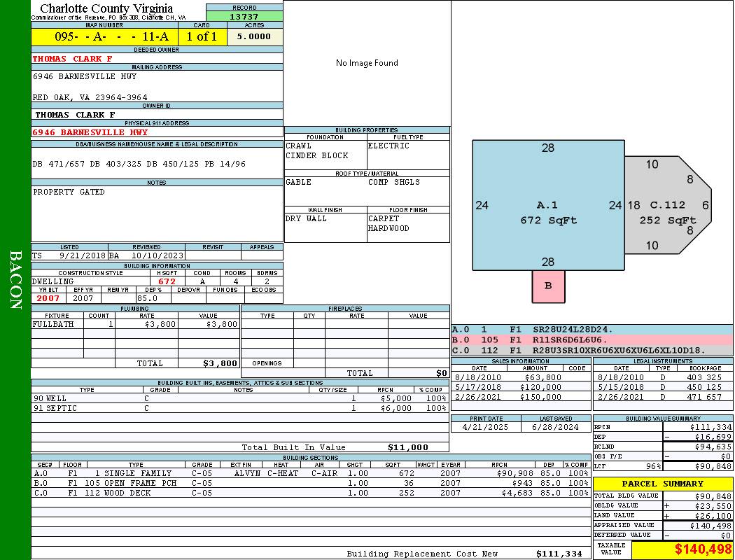Open the red physical 911 address
This screenshot has width=735, height=560.
pos(90,132)
